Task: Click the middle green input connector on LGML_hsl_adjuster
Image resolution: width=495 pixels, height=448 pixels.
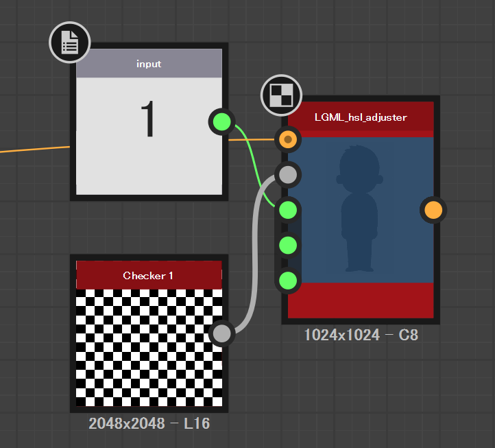Action: (x=289, y=245)
